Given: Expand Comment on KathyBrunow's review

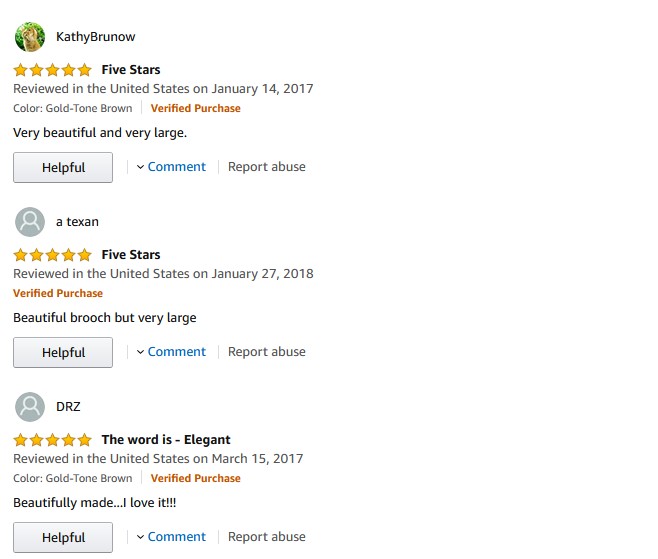Looking at the screenshot, I should click(x=171, y=167).
